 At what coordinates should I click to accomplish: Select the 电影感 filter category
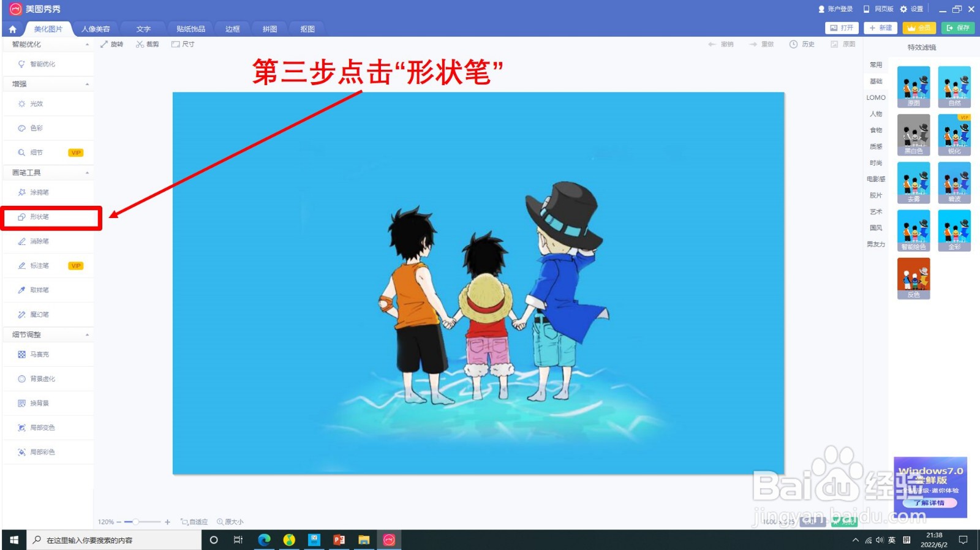pos(876,179)
